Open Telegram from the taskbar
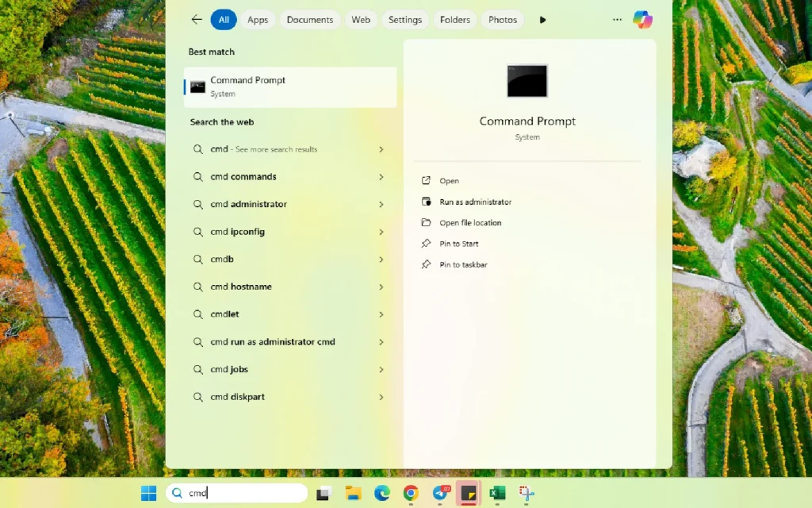This screenshot has width=812, height=508. [441, 493]
